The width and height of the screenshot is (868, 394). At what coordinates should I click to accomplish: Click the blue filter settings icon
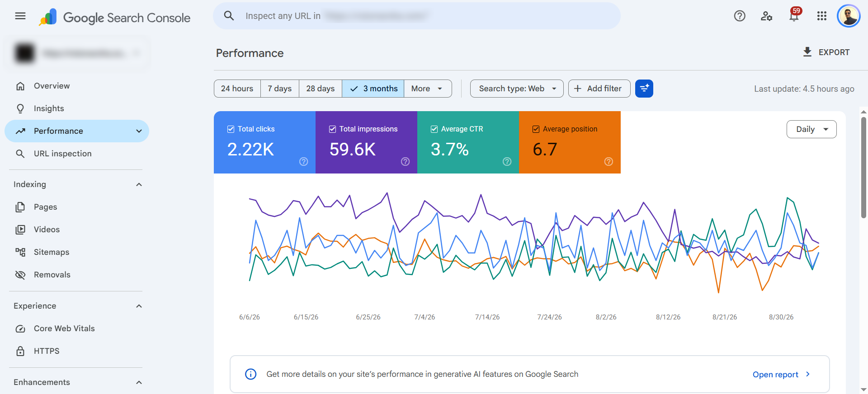[x=644, y=89]
